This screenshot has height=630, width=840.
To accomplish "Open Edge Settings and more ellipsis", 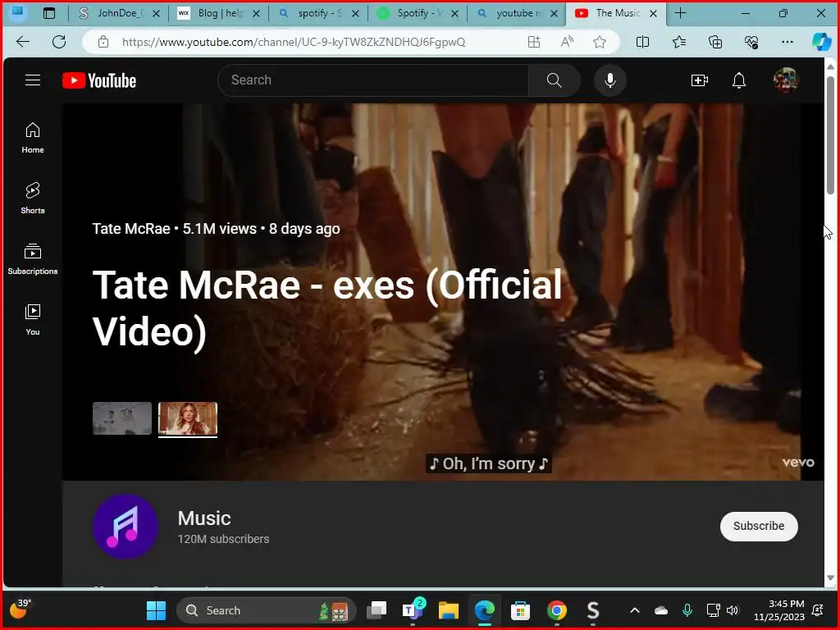I will tap(787, 42).
